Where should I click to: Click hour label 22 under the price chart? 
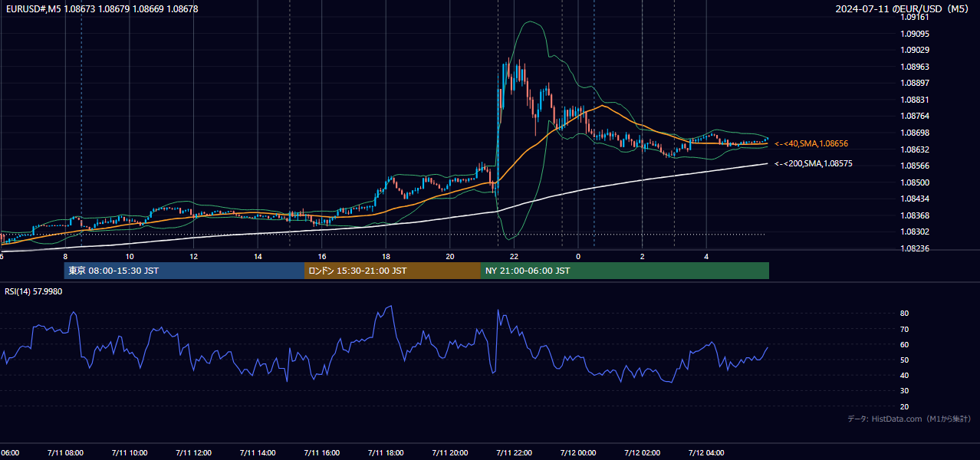pyautogui.click(x=514, y=257)
